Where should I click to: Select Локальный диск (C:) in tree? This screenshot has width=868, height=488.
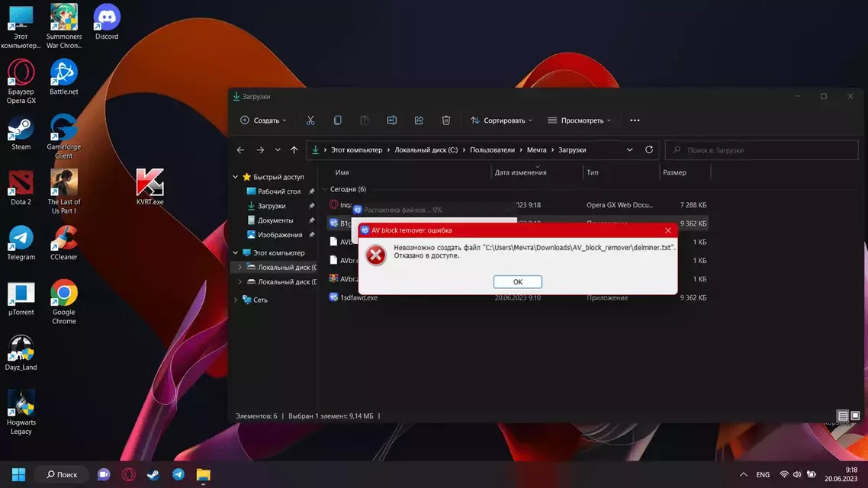[x=275, y=267]
